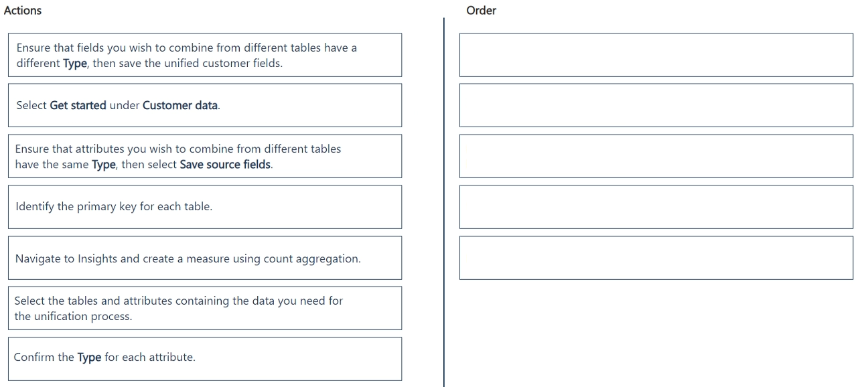This screenshot has width=868, height=387.
Task: Select the 'different Type, save unified customer fields' action
Action: coord(205,55)
